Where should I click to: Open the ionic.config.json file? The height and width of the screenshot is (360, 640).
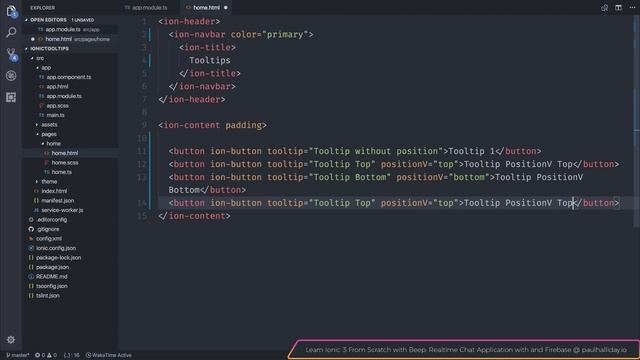click(70, 248)
